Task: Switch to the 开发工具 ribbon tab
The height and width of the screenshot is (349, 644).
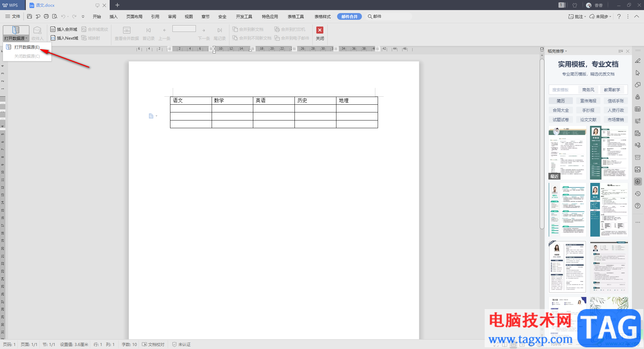Action: pyautogui.click(x=244, y=16)
